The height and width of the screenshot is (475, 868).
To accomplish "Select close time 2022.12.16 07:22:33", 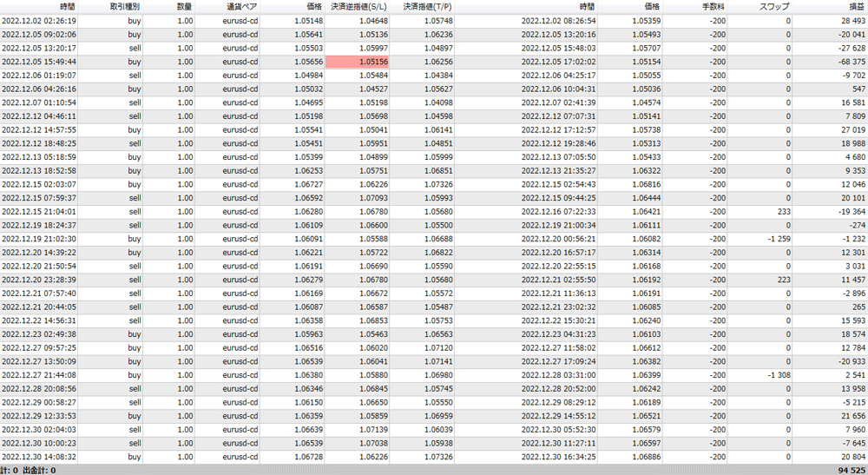I will click(x=558, y=212).
